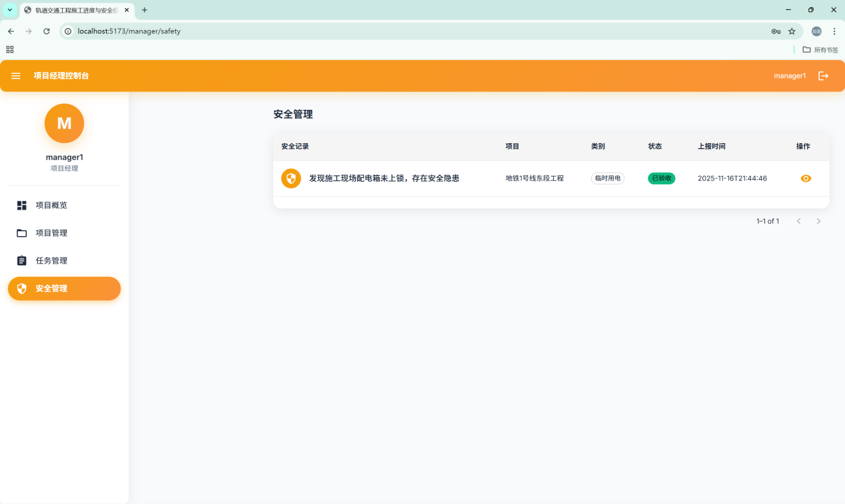Viewport: 845px width, 504px height.
Task: Click the next page chevron in pagination
Action: (818, 221)
